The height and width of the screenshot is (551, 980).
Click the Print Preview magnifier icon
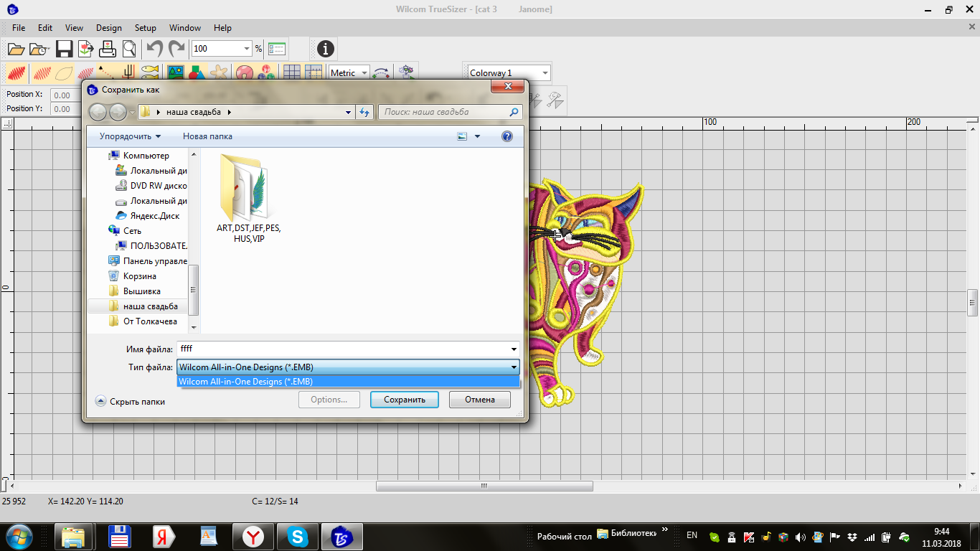coord(129,49)
